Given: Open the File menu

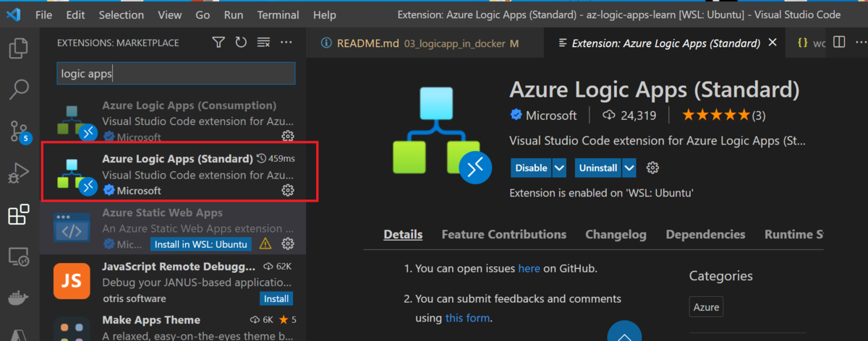Looking at the screenshot, I should [43, 14].
